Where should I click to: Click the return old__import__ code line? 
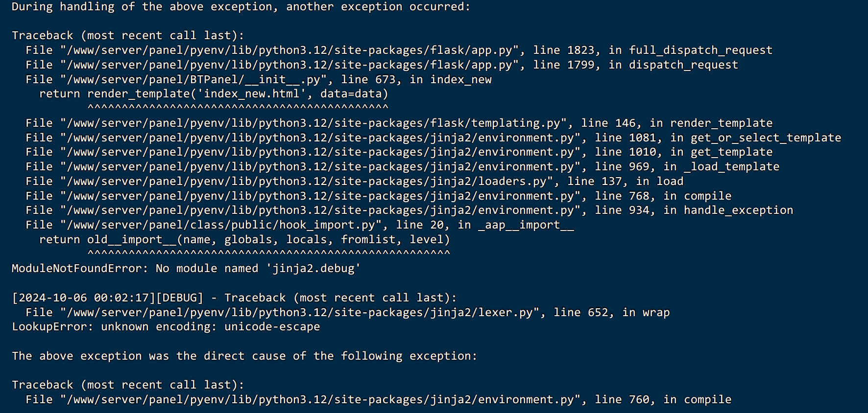coord(244,240)
